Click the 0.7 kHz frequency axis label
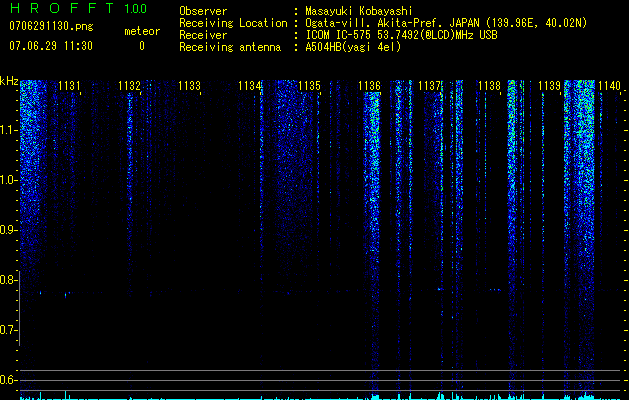The image size is (629, 400). (8, 330)
